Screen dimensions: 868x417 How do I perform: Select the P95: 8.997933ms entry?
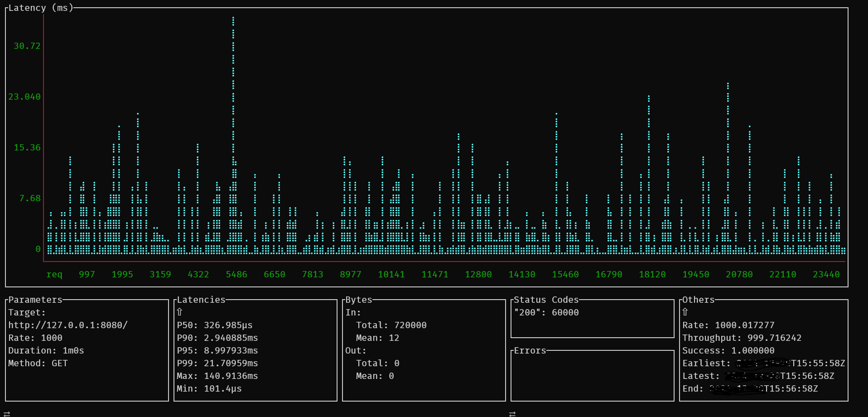tap(217, 350)
